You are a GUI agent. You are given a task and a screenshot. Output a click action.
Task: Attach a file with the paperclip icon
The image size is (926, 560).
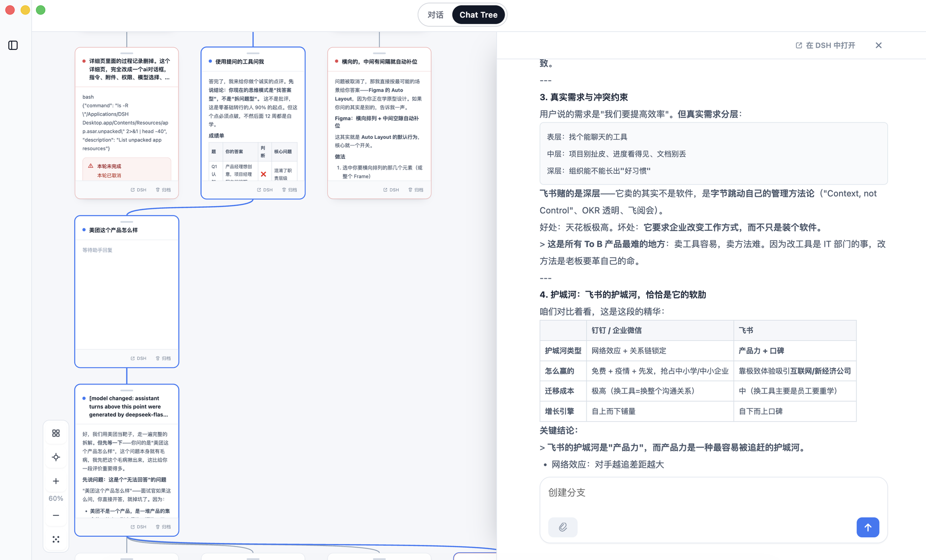point(563,527)
